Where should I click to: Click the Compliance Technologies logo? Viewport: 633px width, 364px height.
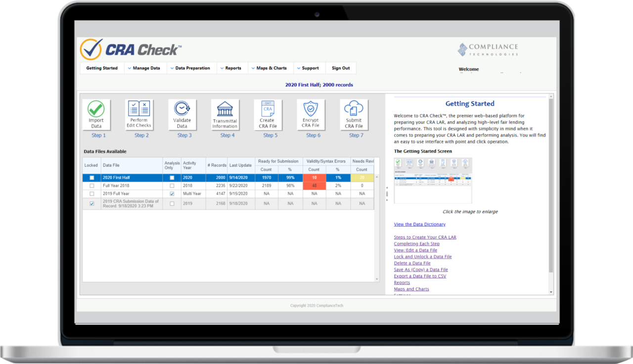(x=488, y=49)
